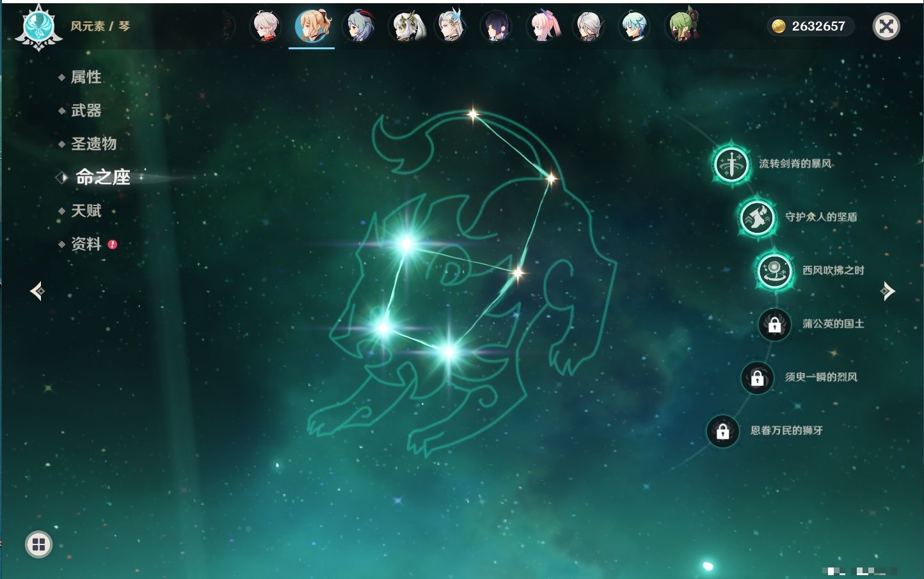
Task: Click the topmost star on the lion's tail
Action: coord(473,115)
